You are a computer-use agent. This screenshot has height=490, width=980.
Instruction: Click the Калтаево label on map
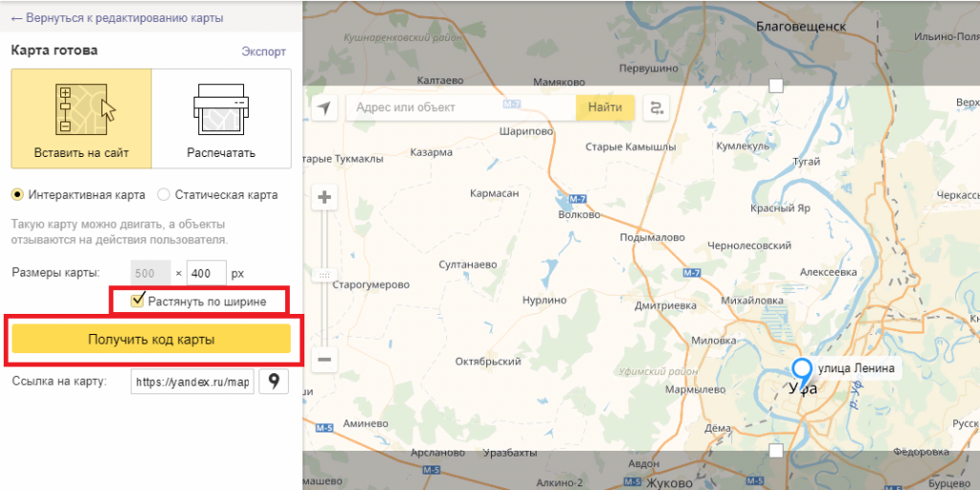(440, 80)
